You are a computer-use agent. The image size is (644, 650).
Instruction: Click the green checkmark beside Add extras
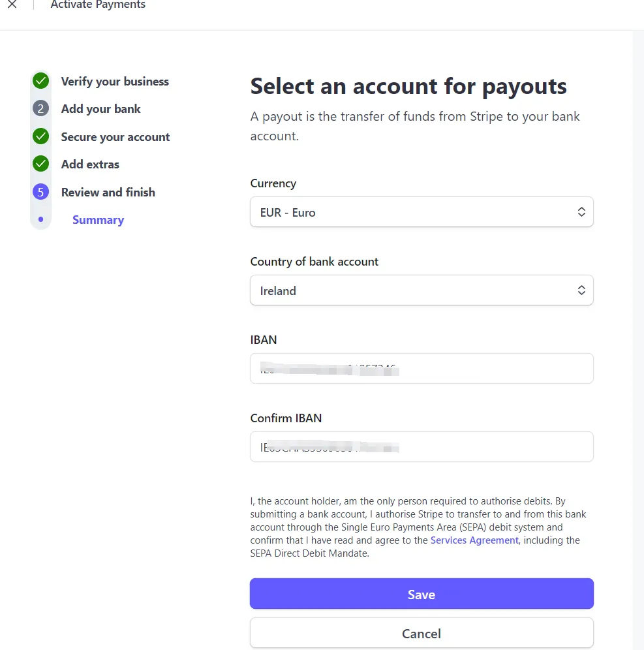pyautogui.click(x=40, y=164)
